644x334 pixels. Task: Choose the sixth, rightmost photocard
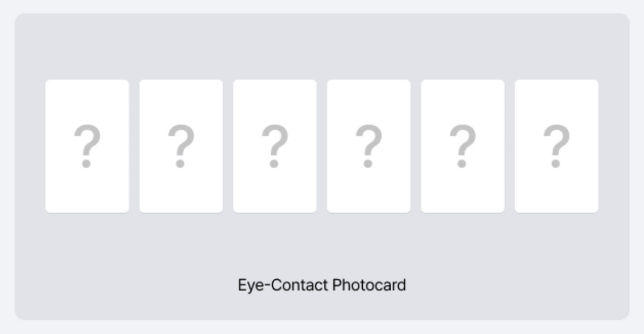557,146
